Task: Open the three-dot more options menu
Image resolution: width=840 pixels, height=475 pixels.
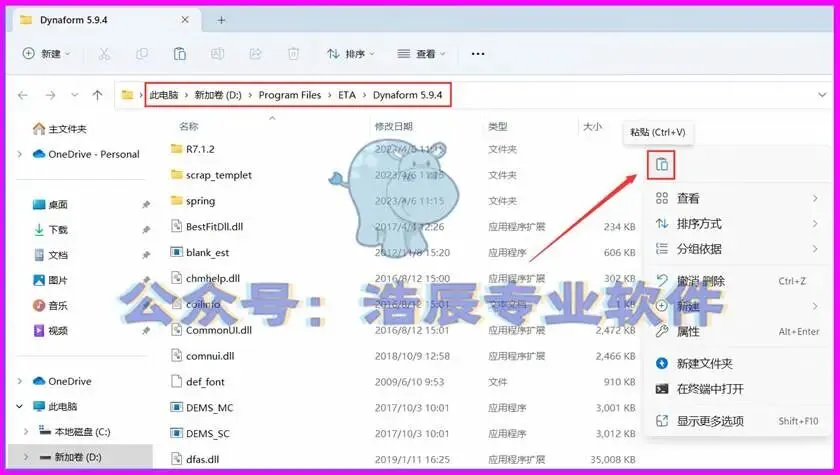Action: pyautogui.click(x=478, y=54)
